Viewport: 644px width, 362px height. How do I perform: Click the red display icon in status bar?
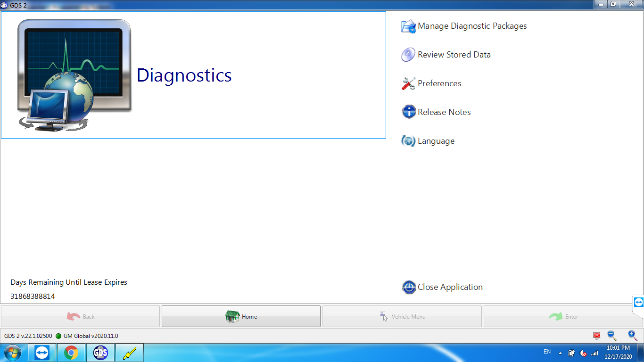point(597,336)
